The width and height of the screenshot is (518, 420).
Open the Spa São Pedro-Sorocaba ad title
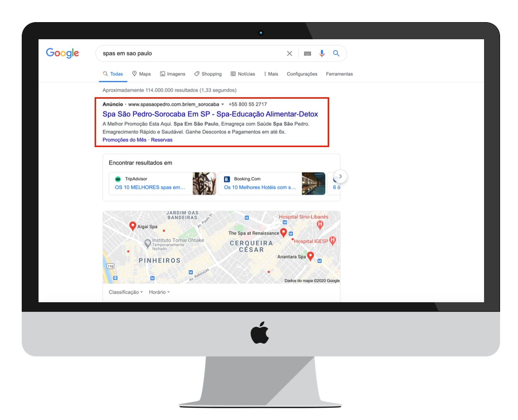(x=210, y=114)
